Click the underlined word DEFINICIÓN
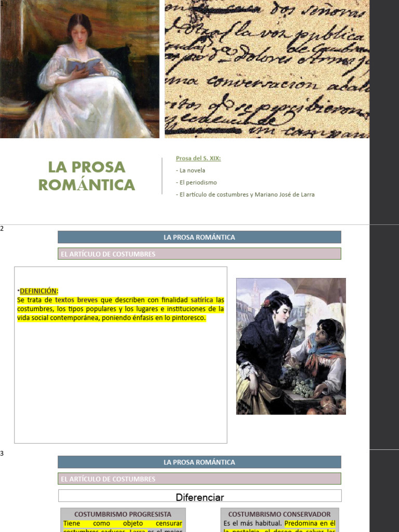This screenshot has width=399, height=532. pos(38,291)
